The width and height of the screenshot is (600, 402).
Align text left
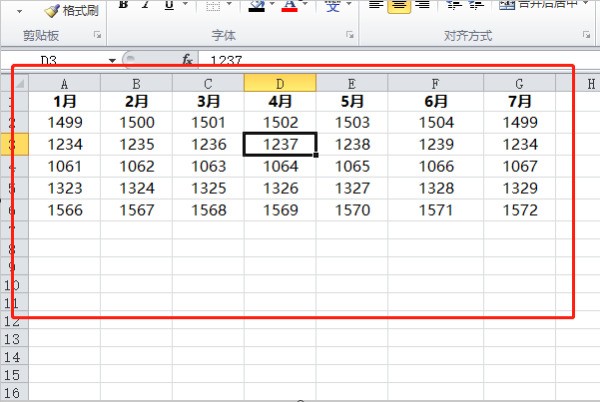pyautogui.click(x=377, y=6)
